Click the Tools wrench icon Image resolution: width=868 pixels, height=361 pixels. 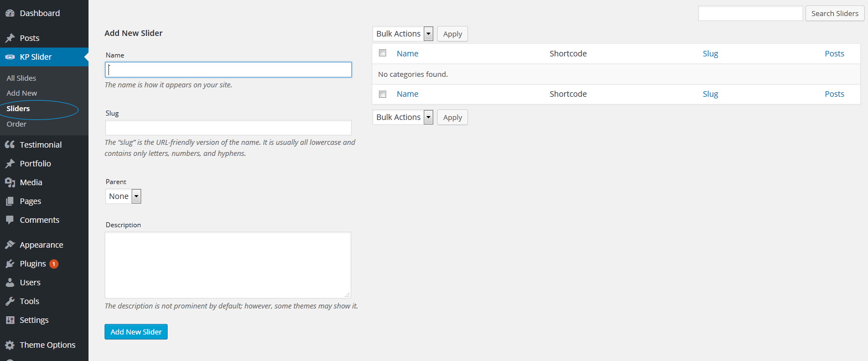pos(10,301)
